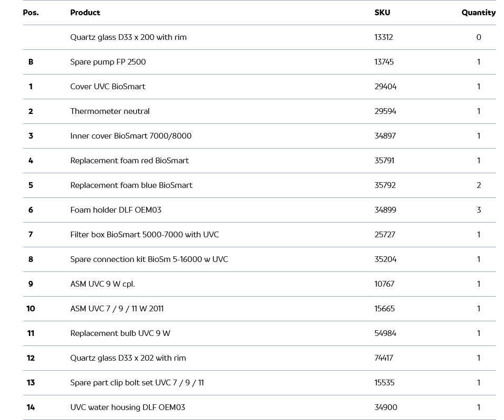
Task: Click Spare connection kit BioSm 5-16000 entry
Action: tap(149, 259)
